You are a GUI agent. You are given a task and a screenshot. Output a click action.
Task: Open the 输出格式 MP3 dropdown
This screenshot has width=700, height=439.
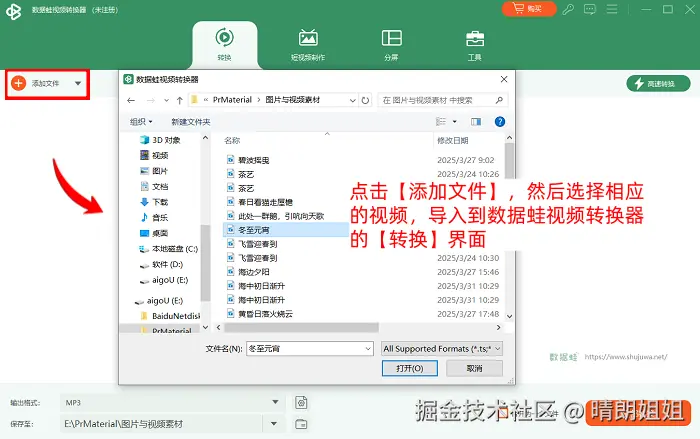[275, 402]
